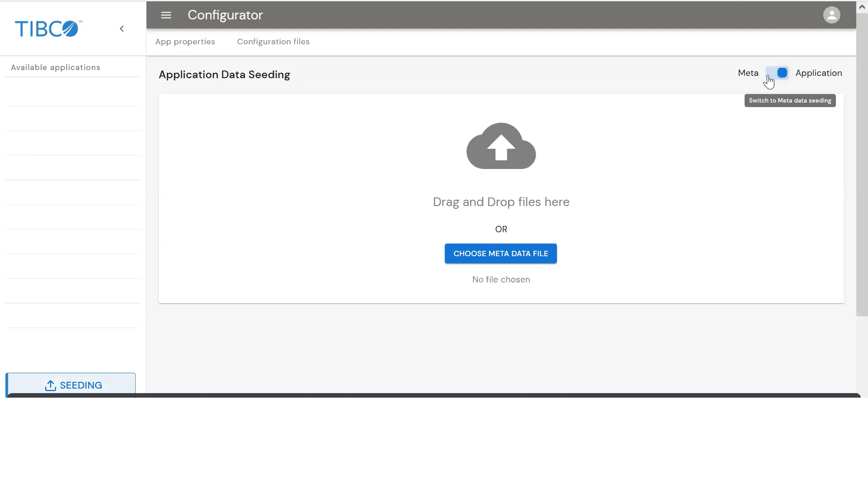Screen dimensions: 868x488
Task: Click the scrollbar up arrow
Action: click(862, 7)
